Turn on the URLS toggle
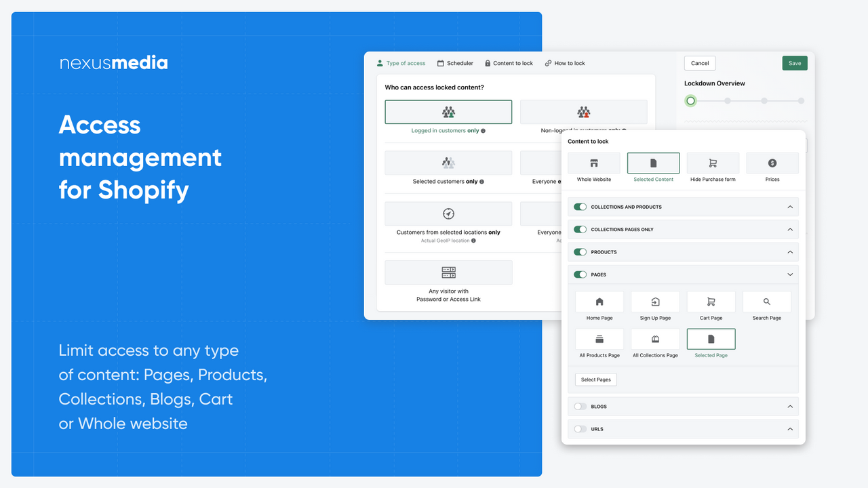 (580, 428)
